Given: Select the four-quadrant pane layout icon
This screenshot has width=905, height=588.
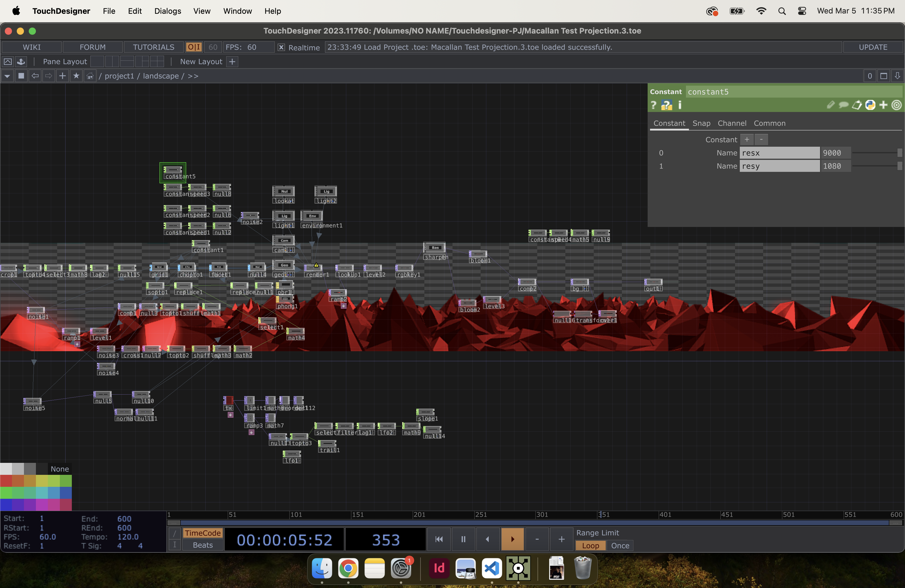Looking at the screenshot, I should pos(157,62).
